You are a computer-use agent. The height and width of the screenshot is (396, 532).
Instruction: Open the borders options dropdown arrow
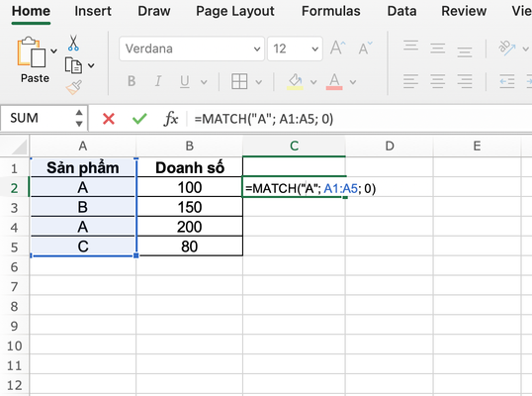click(258, 82)
